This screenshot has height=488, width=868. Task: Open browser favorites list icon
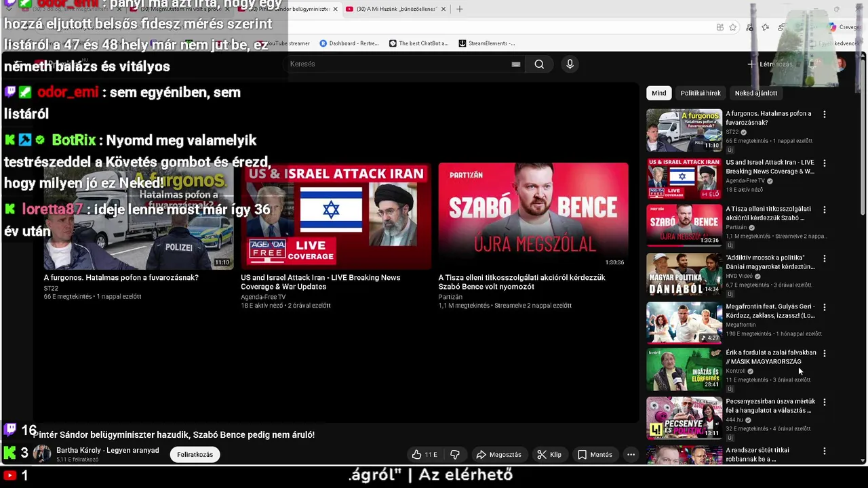pyautogui.click(x=765, y=27)
